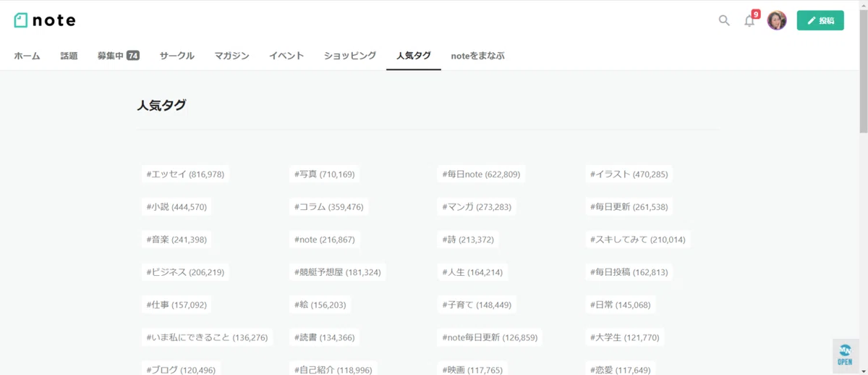868x375 pixels.
Task: Select the #マンガ tag
Action: pyautogui.click(x=477, y=206)
